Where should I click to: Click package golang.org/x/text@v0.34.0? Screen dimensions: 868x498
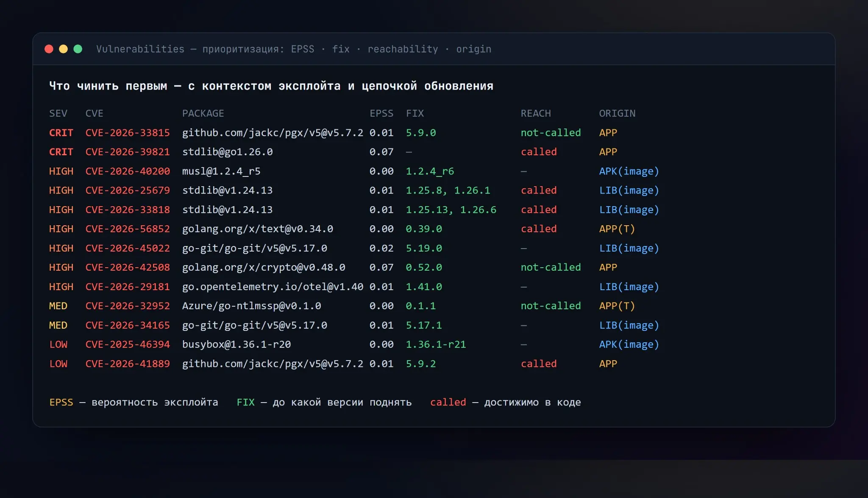258,229
